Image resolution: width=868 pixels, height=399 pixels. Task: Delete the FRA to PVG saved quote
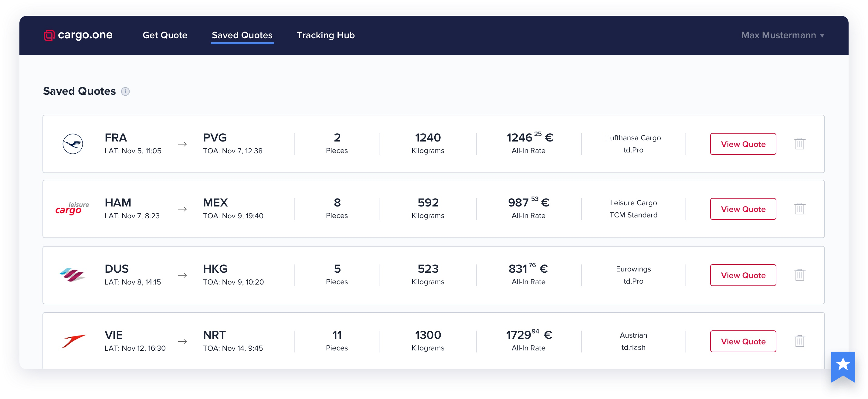pyautogui.click(x=800, y=144)
